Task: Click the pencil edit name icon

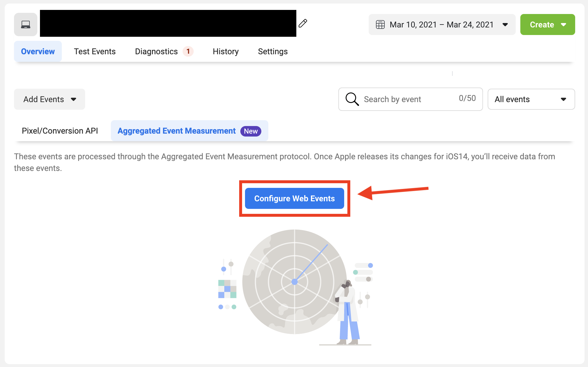Action: pos(303,23)
